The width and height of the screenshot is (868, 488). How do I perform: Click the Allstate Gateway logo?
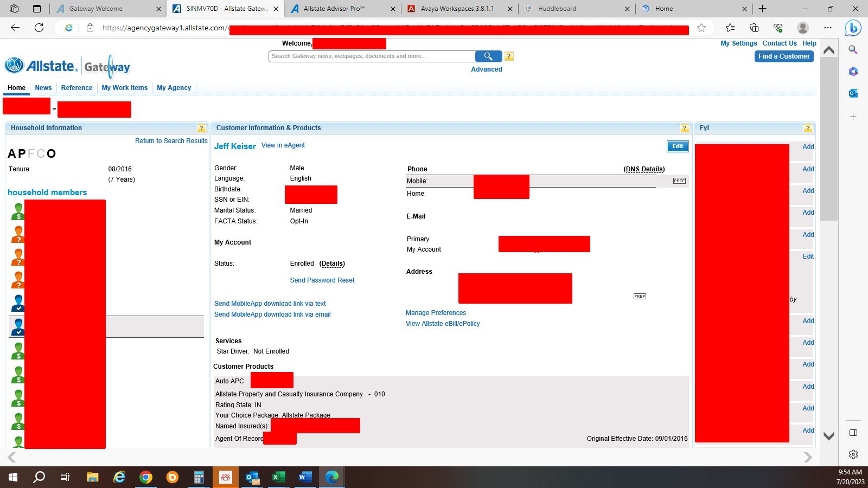[67, 66]
